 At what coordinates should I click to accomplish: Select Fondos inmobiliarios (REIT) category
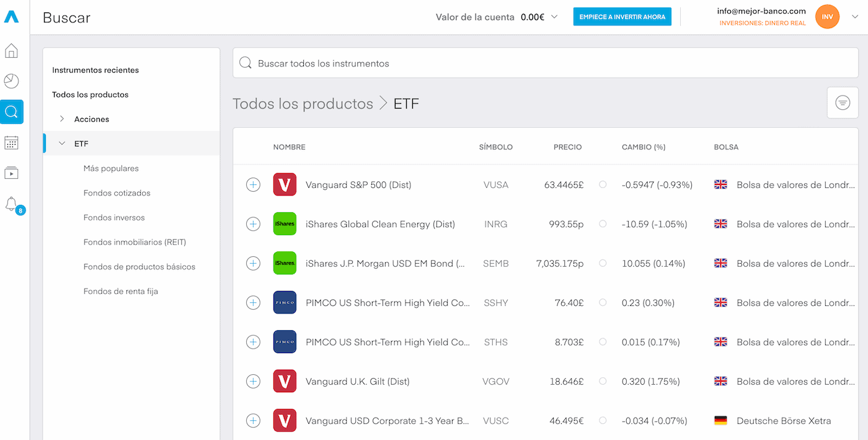pyautogui.click(x=135, y=242)
